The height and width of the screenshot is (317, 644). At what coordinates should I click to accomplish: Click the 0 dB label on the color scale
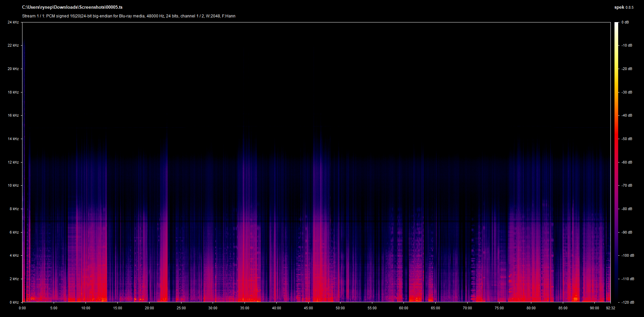pos(625,22)
